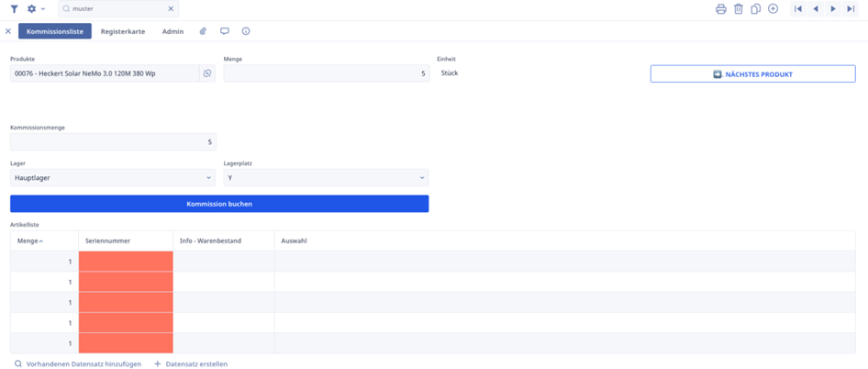Go to the next record
The height and width of the screenshot is (369, 868).
click(833, 9)
